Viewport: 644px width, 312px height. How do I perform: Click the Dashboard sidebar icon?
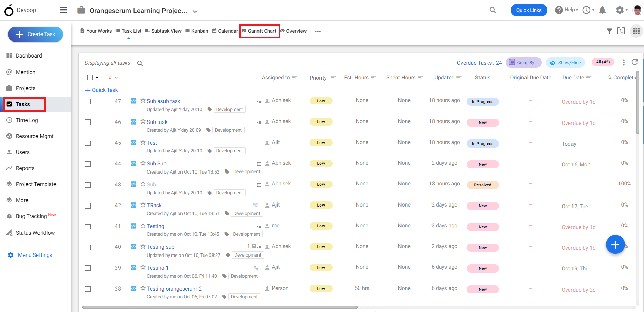tap(9, 55)
